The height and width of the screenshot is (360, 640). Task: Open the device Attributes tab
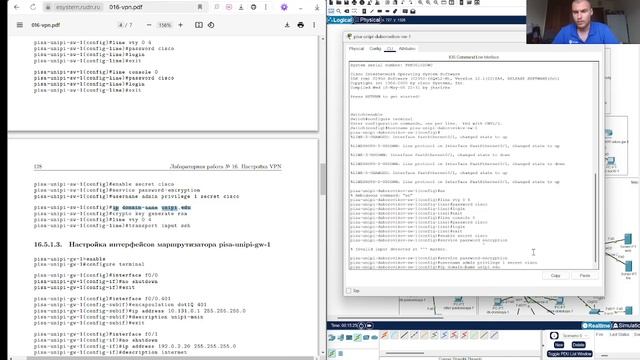click(407, 49)
